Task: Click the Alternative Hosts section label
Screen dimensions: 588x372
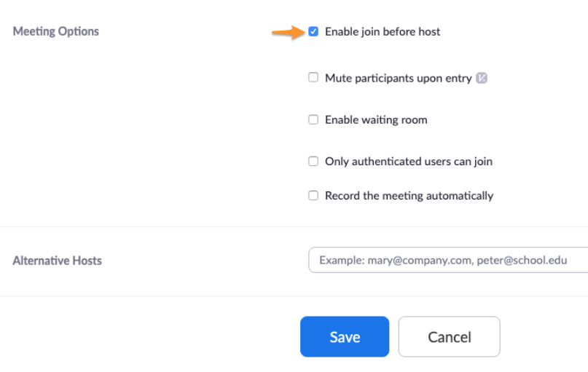Action: click(x=58, y=260)
